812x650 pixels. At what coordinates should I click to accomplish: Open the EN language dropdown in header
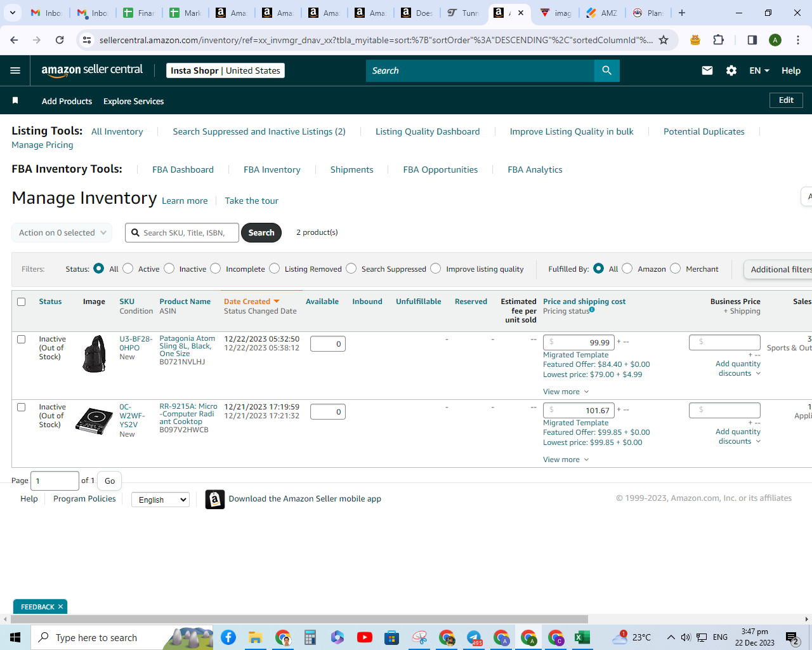pyautogui.click(x=759, y=70)
